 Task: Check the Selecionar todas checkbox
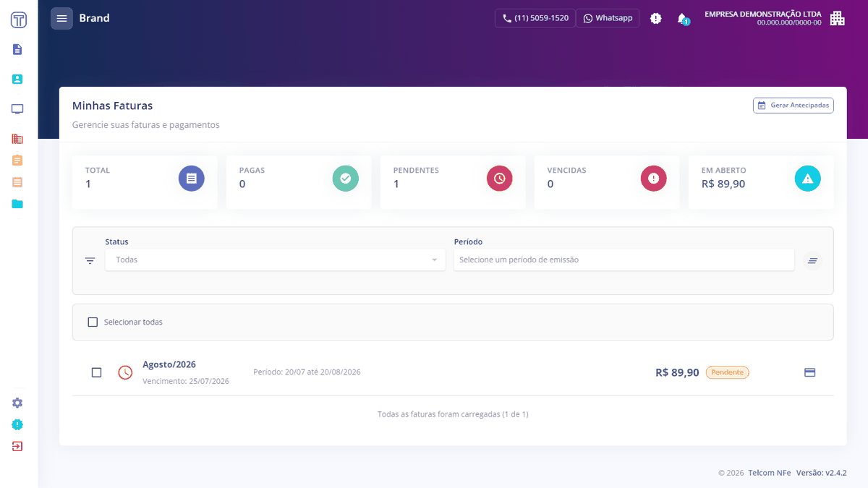click(x=93, y=322)
